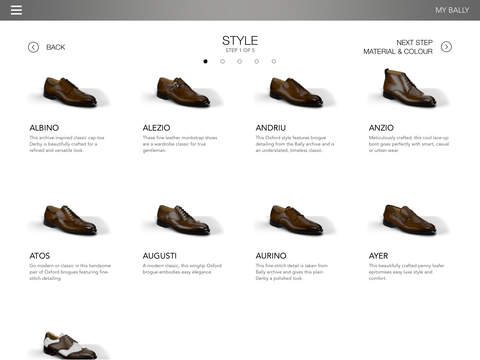The height and width of the screenshot is (360, 480).
Task: Go to step 1 page indicator dot
Action: pos(205,61)
